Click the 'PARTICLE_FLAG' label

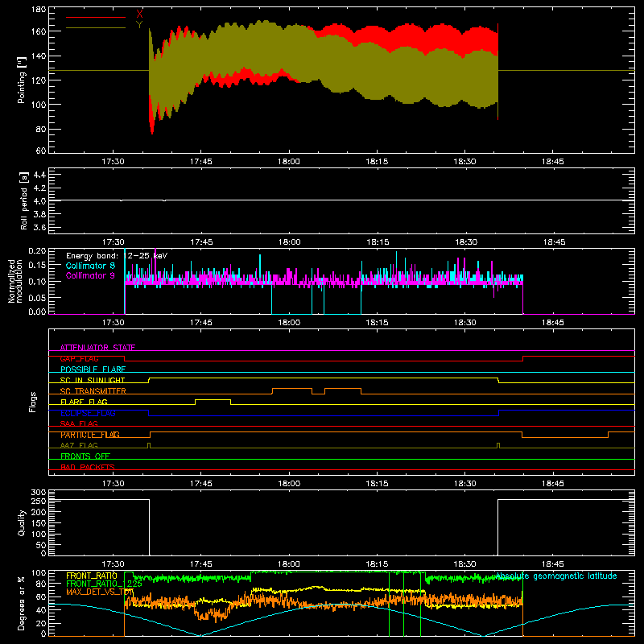[90, 435]
